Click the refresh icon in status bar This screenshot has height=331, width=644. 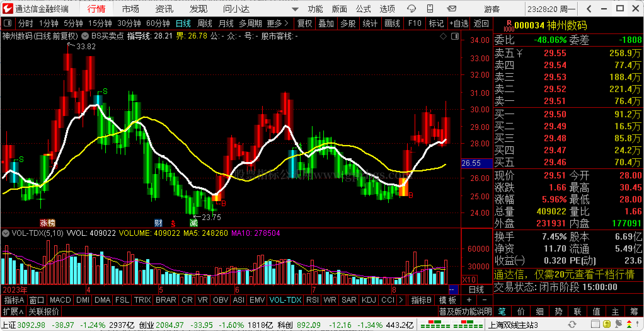click(x=572, y=324)
